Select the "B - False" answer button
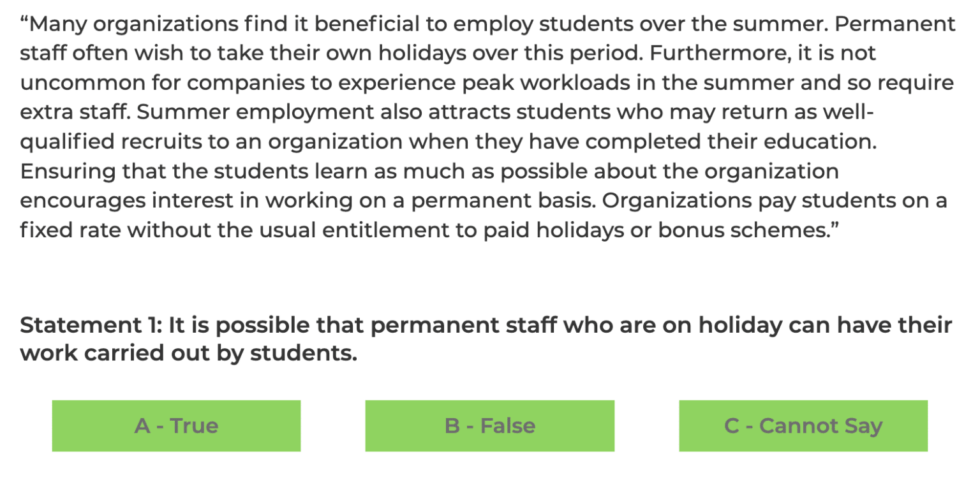The width and height of the screenshot is (980, 482). 489,426
